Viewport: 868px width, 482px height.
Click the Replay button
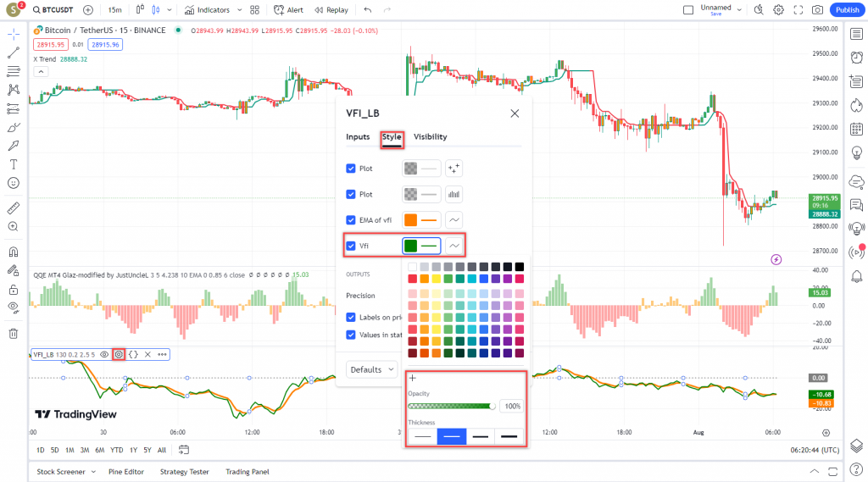click(x=331, y=10)
